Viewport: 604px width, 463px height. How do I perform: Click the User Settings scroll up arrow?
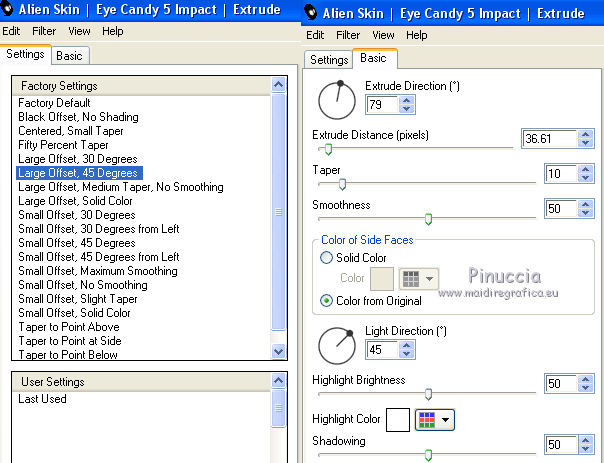click(x=279, y=381)
